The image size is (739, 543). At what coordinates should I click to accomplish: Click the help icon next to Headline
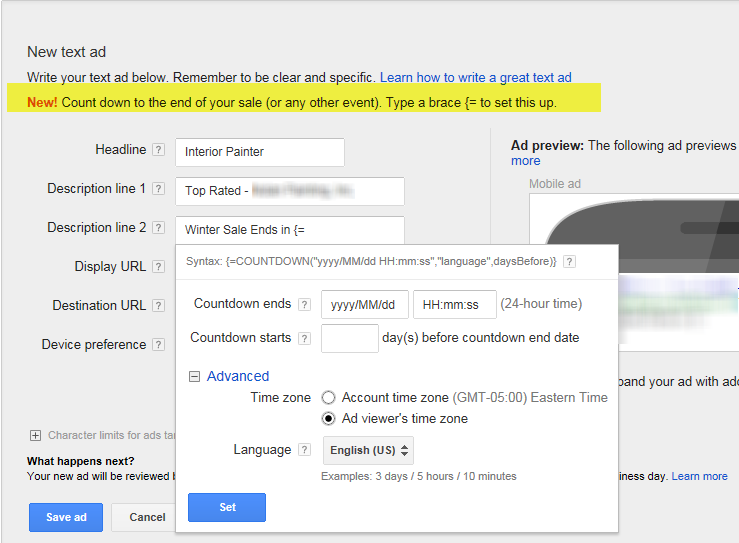point(158,150)
